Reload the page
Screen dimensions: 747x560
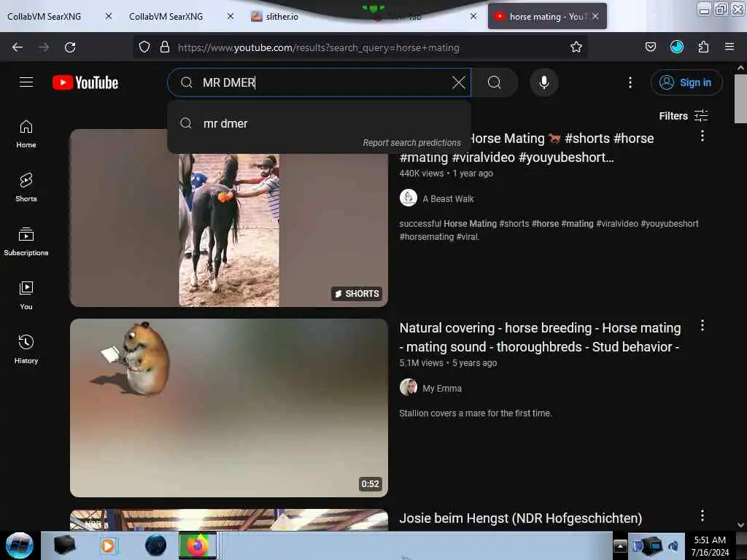70,47
